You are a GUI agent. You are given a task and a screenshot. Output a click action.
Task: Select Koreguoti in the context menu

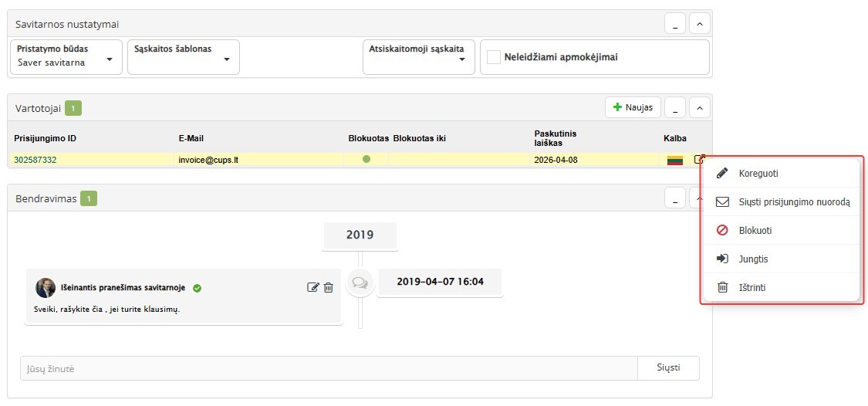(781, 174)
